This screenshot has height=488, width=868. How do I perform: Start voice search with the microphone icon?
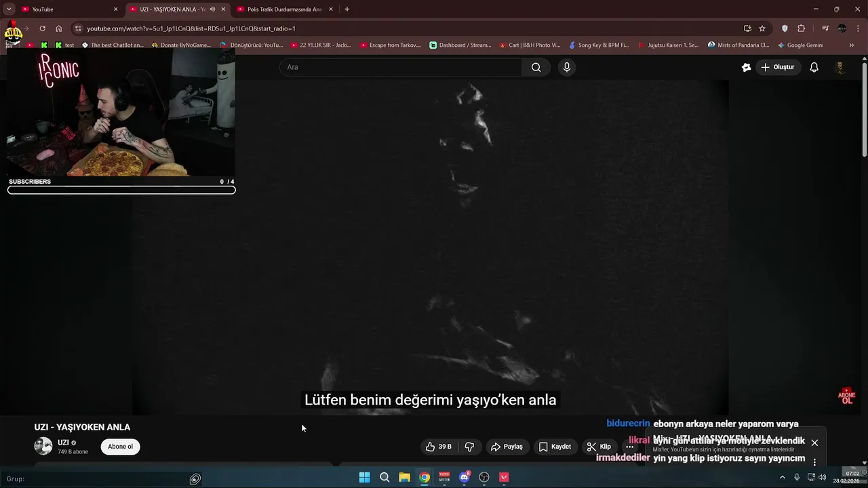567,67
